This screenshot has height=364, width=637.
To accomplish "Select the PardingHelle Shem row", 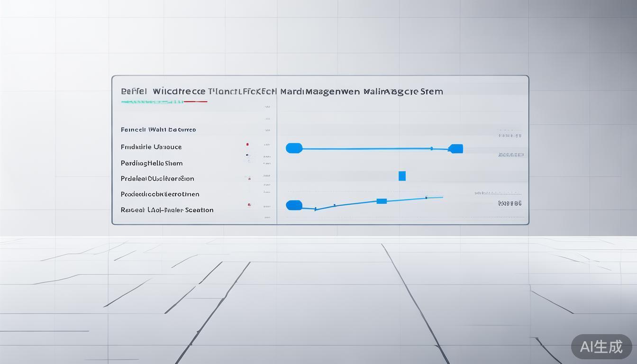I will 152,163.
